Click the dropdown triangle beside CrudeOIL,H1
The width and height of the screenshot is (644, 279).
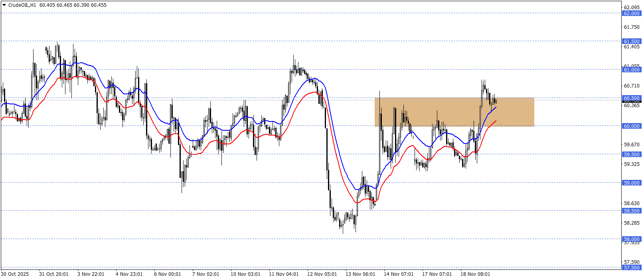[4, 5]
